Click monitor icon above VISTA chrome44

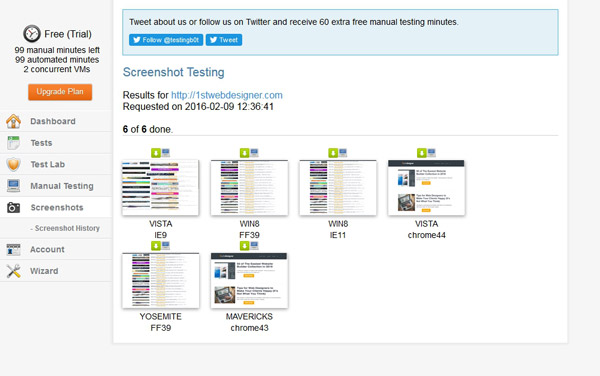[x=431, y=153]
